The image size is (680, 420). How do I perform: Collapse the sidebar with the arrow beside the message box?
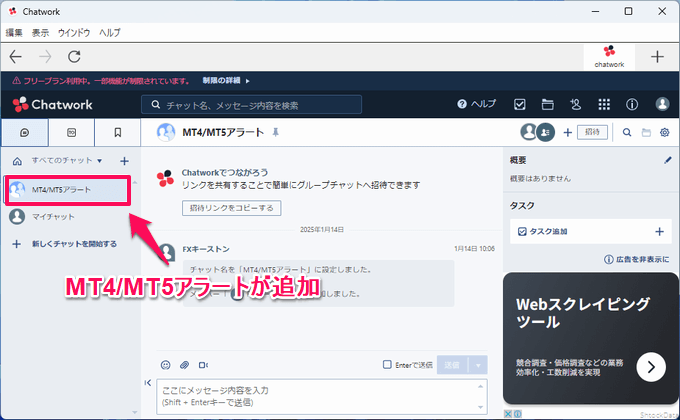coord(148,383)
